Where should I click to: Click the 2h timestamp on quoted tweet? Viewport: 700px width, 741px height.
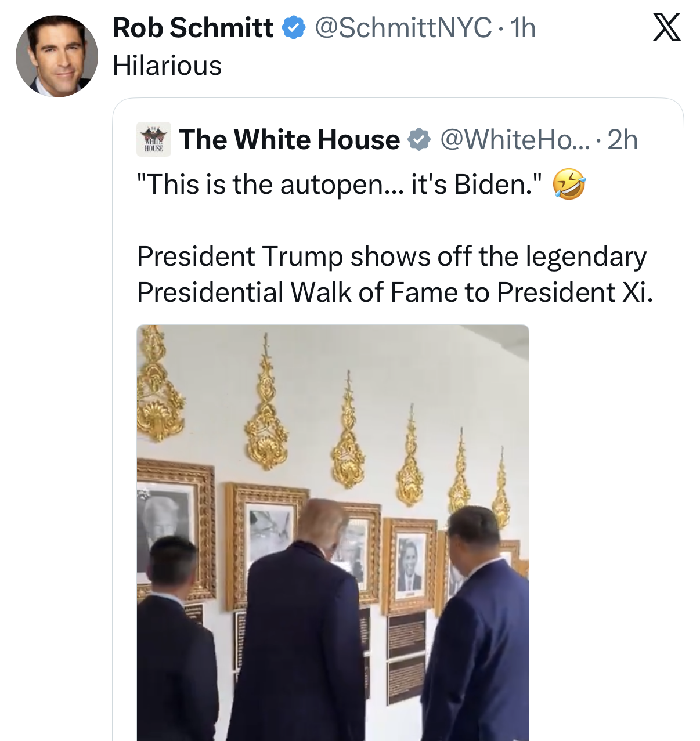pyautogui.click(x=623, y=140)
